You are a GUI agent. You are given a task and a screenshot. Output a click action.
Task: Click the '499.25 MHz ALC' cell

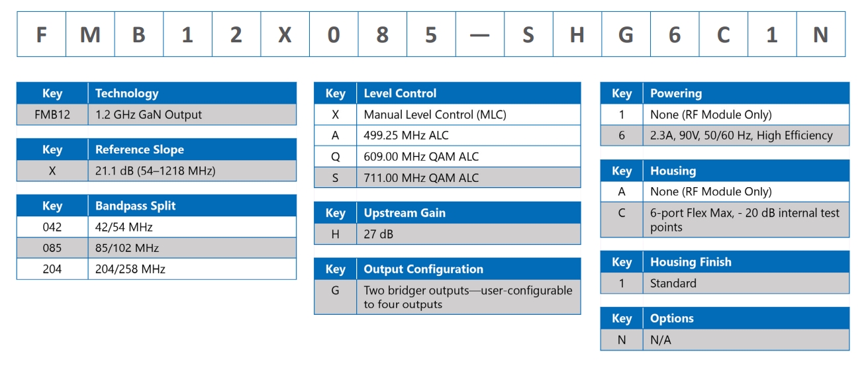point(469,136)
